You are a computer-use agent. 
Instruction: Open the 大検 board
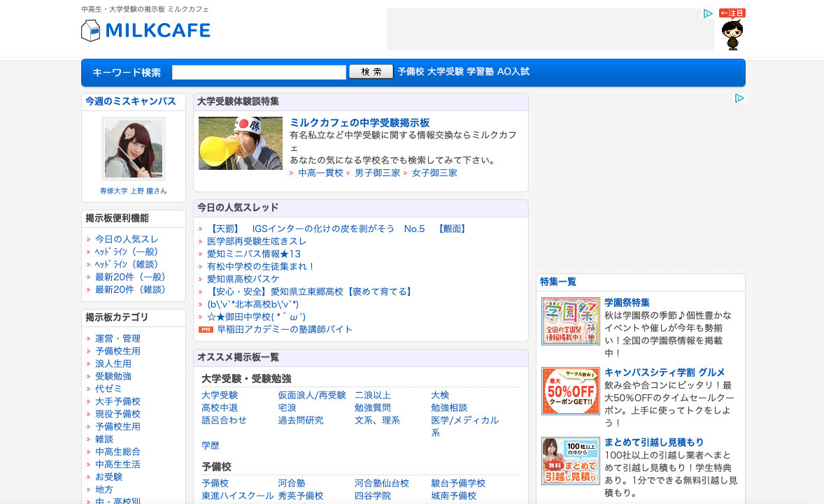[440, 396]
